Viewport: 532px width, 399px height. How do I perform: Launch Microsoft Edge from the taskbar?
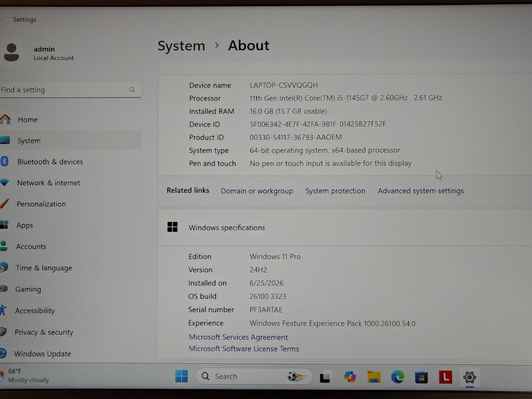398,377
